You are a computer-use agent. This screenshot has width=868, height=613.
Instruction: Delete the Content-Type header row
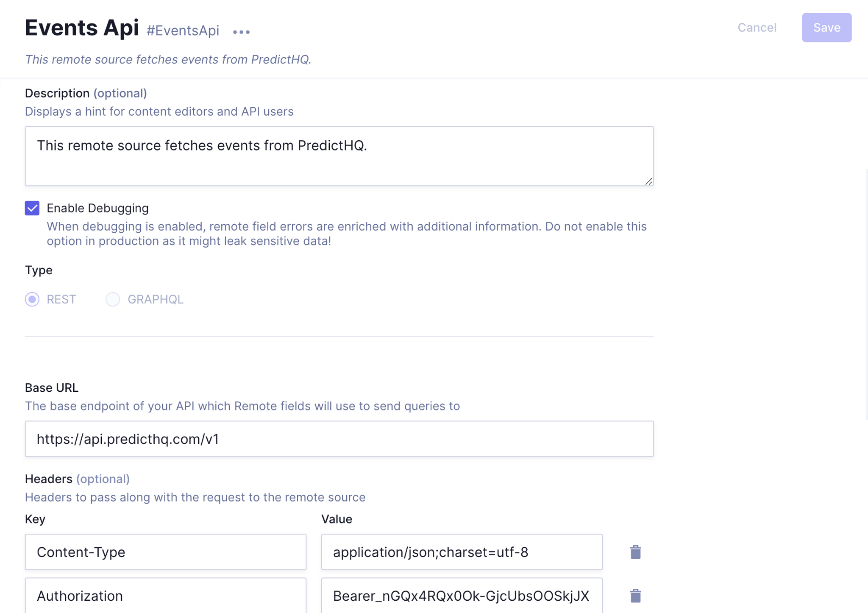click(635, 552)
